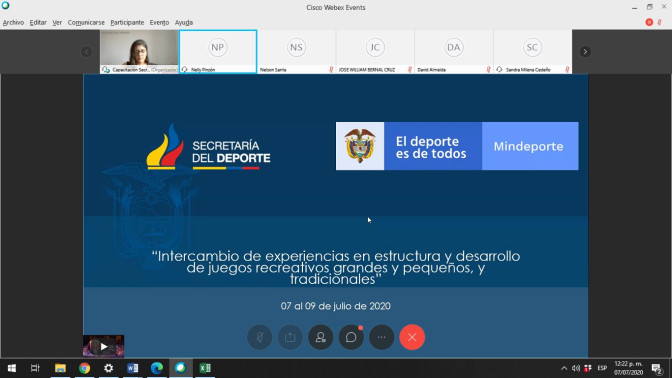This screenshot has height=378, width=672.
Task: Select Sandra Milena Cadeño participant tile
Action: pos(533,51)
